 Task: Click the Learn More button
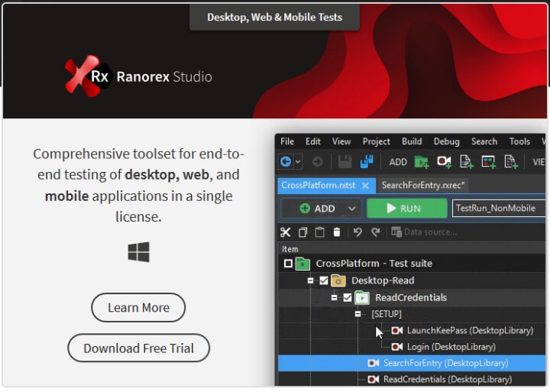[138, 308]
